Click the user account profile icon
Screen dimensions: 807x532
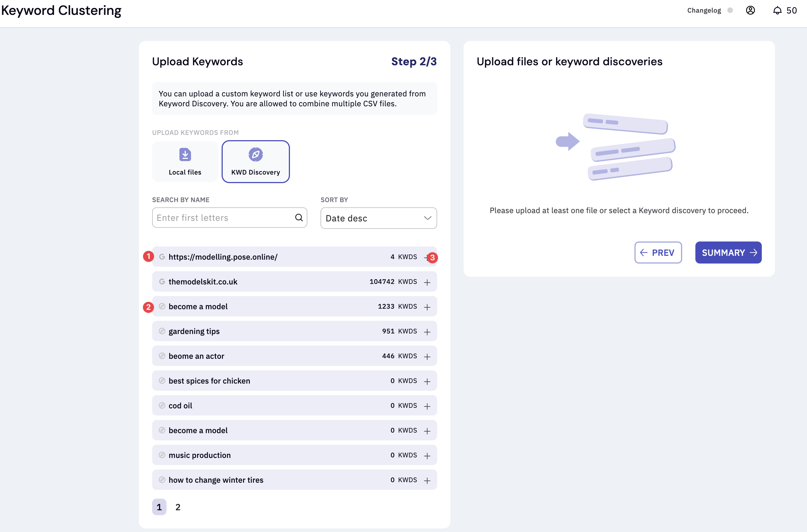coord(750,10)
